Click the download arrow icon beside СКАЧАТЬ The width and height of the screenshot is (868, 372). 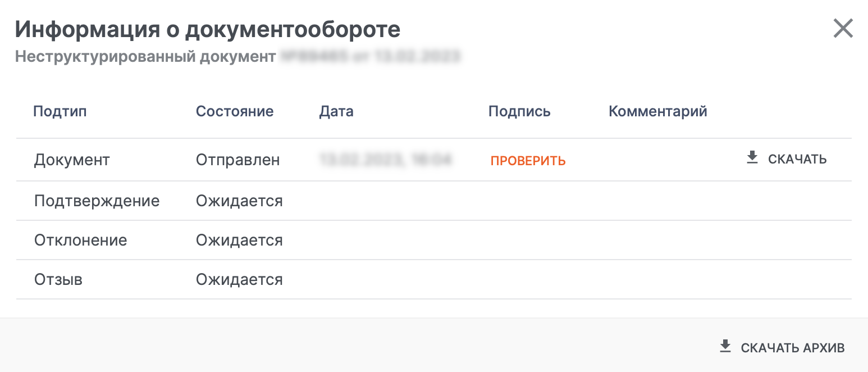(x=752, y=158)
